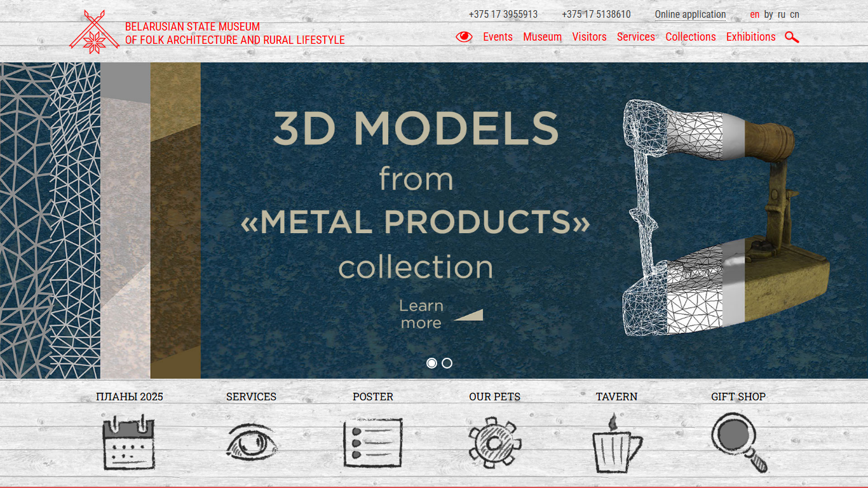Open the Visitors menu
This screenshot has width=868, height=488.
589,37
